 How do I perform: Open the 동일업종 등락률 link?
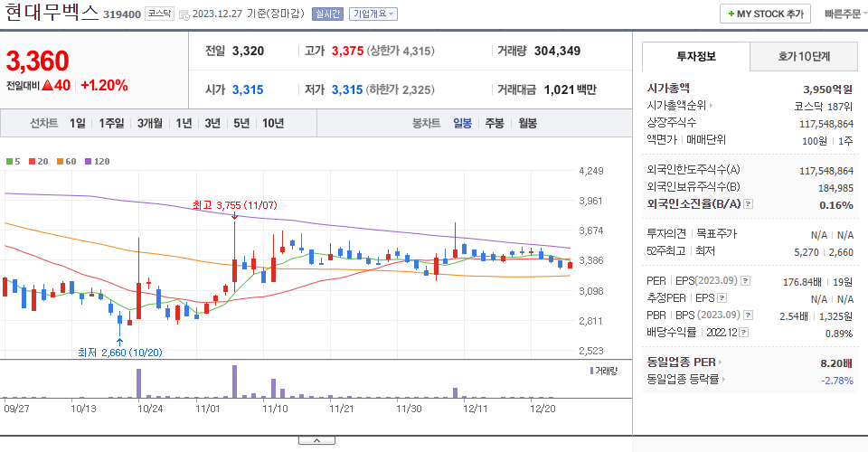pos(686,380)
